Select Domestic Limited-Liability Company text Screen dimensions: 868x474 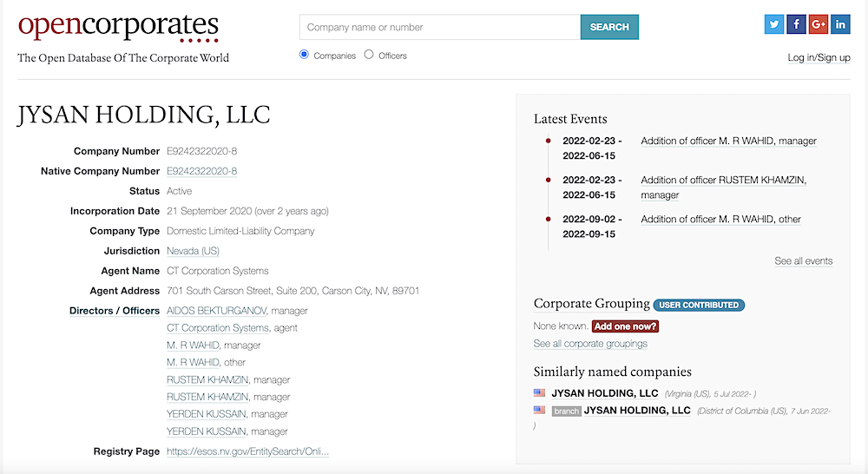240,231
